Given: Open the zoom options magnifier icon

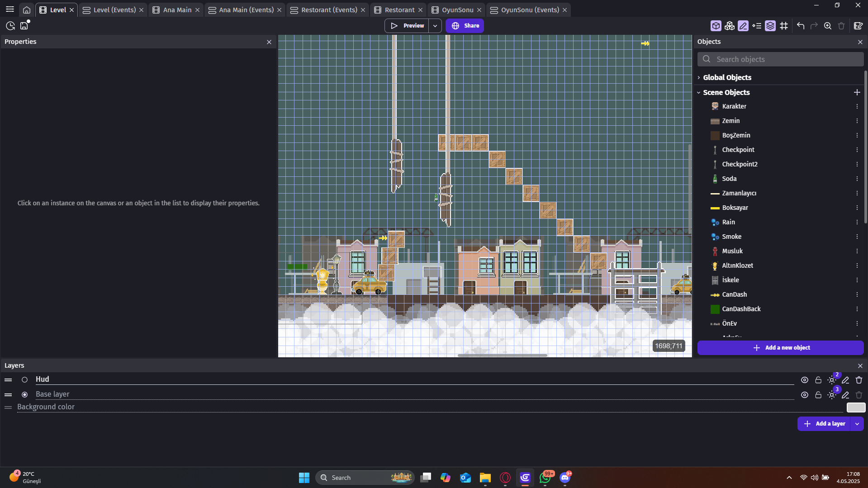Looking at the screenshot, I should coord(828,26).
